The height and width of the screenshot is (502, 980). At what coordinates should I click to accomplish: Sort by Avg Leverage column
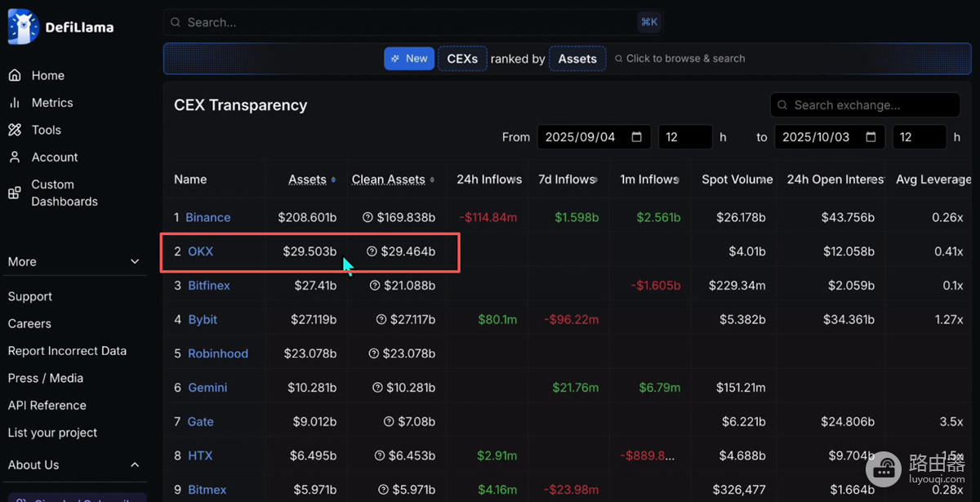[x=933, y=180]
